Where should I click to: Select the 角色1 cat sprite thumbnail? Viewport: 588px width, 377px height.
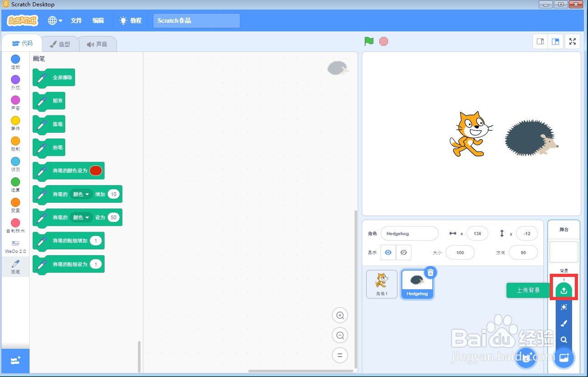tap(381, 283)
